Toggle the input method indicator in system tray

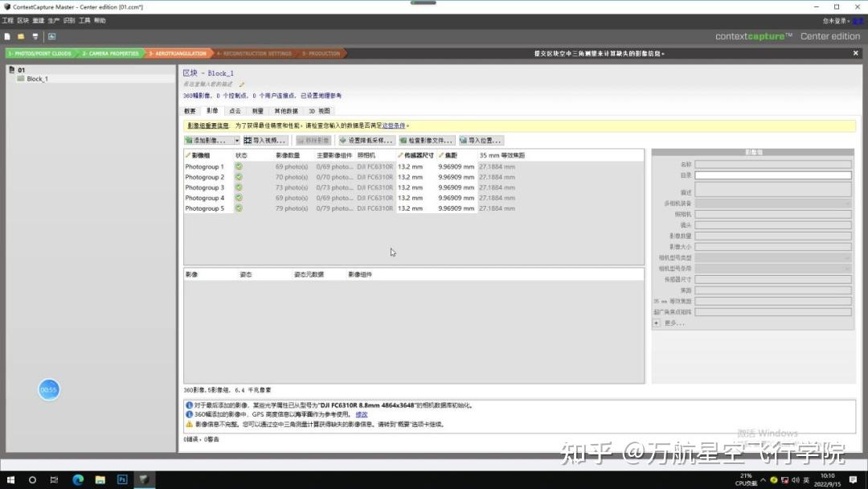point(805,480)
